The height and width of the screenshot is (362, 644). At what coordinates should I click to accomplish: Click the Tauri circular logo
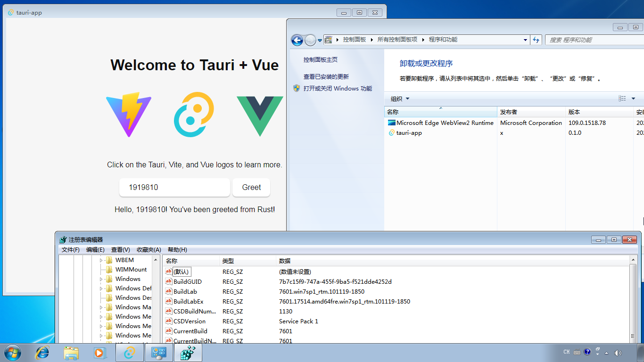tap(194, 115)
